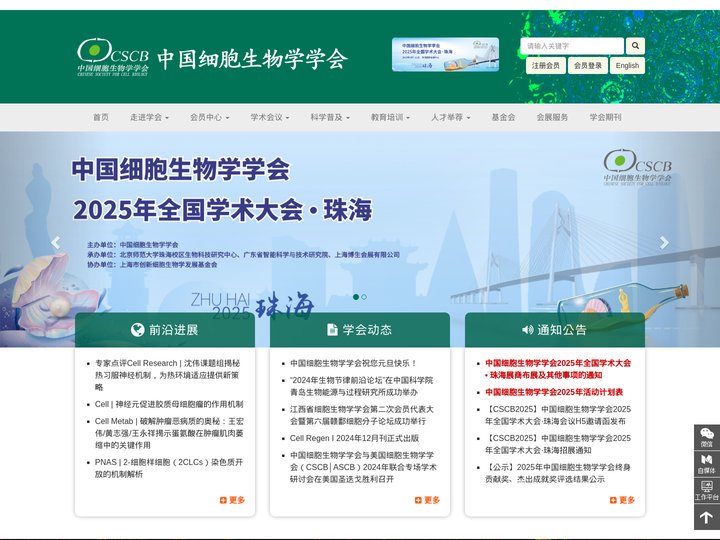Click the 学会动态 section header

(x=360, y=330)
